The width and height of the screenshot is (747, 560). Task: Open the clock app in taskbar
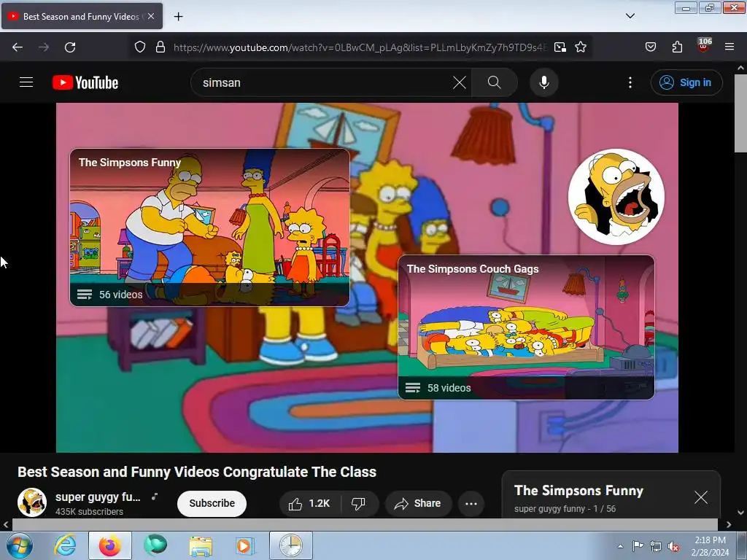tap(291, 545)
